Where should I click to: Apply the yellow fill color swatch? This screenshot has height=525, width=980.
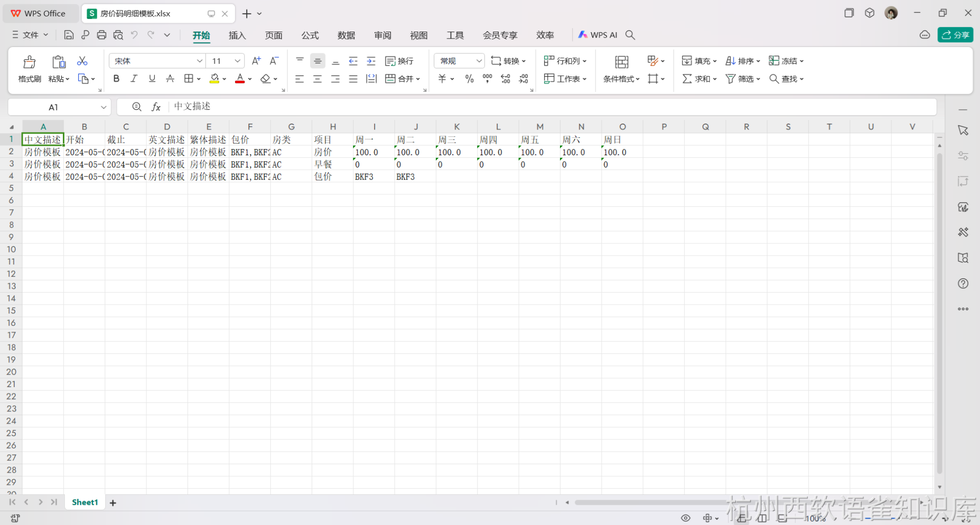click(214, 79)
